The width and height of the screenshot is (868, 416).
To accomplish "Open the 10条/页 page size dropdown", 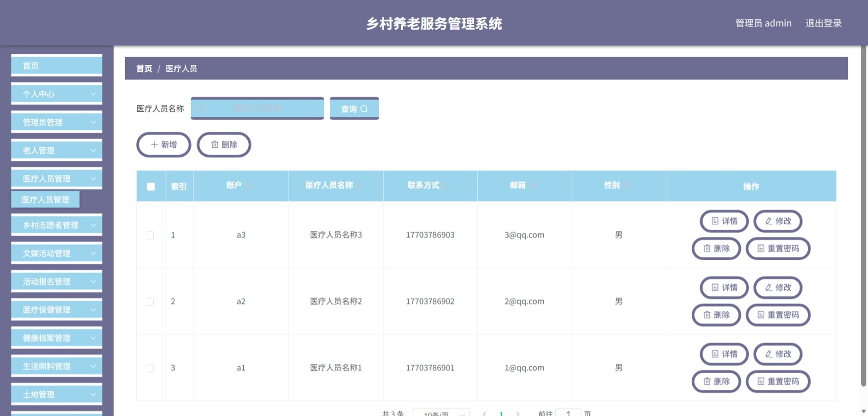I will pyautogui.click(x=441, y=413).
